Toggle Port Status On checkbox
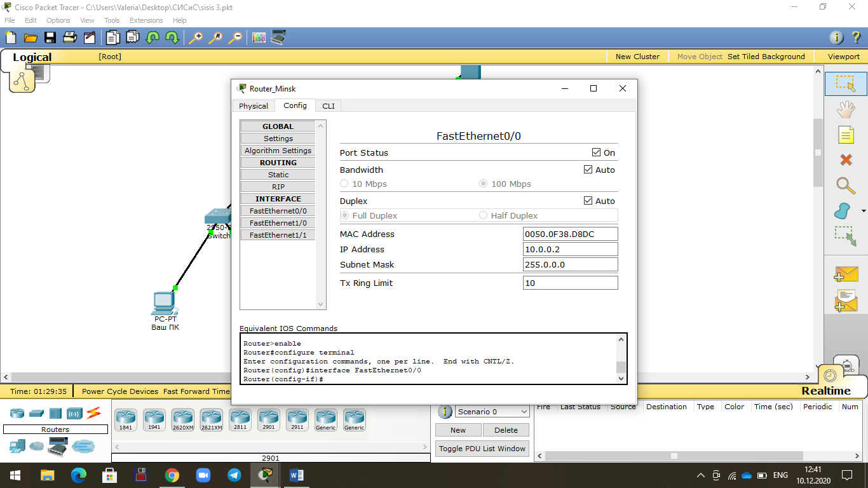The width and height of the screenshot is (868, 488). (x=596, y=152)
